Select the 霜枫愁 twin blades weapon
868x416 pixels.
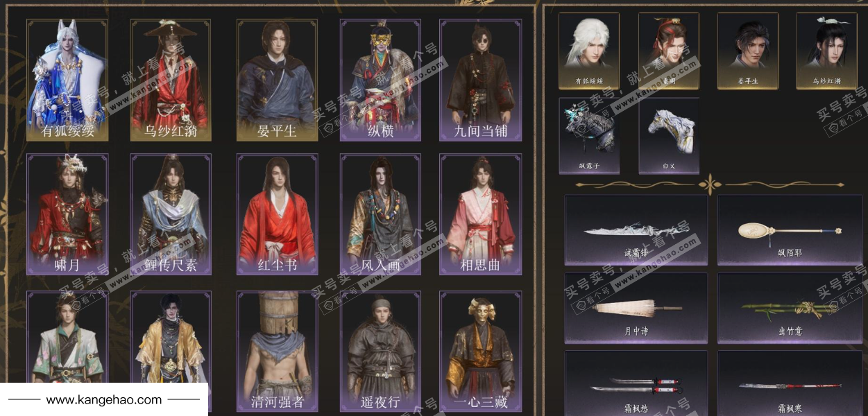pyautogui.click(x=636, y=383)
